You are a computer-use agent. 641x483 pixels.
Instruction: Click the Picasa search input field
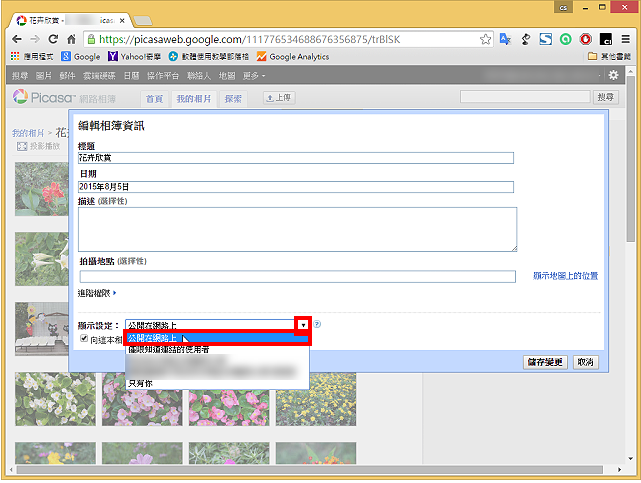525,97
